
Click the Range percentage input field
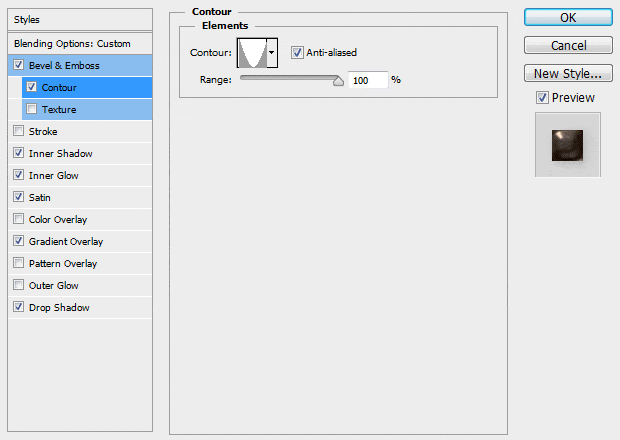pos(367,80)
